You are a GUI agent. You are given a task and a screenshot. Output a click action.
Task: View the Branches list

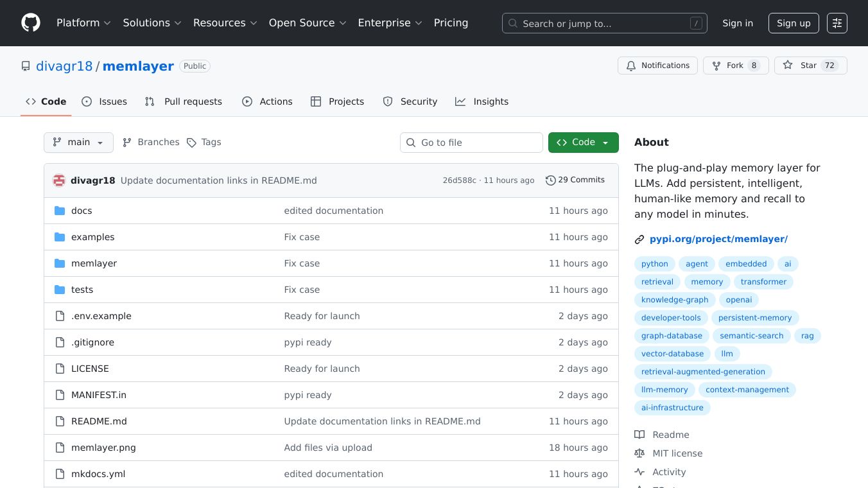tap(152, 143)
